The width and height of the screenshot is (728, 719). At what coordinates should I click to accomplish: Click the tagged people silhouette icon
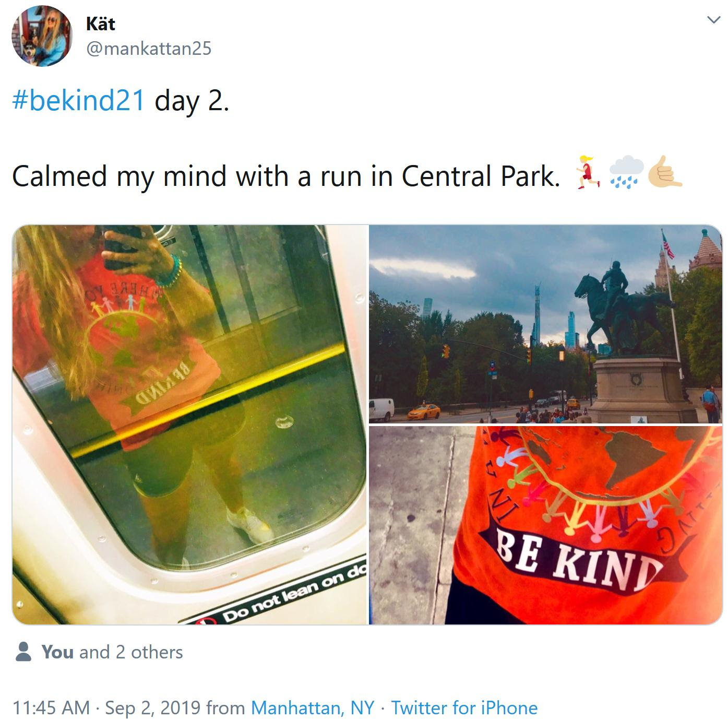(x=23, y=652)
